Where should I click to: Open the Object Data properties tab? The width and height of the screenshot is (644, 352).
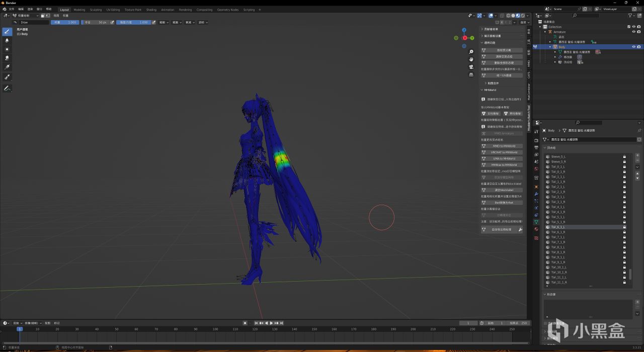(536, 222)
